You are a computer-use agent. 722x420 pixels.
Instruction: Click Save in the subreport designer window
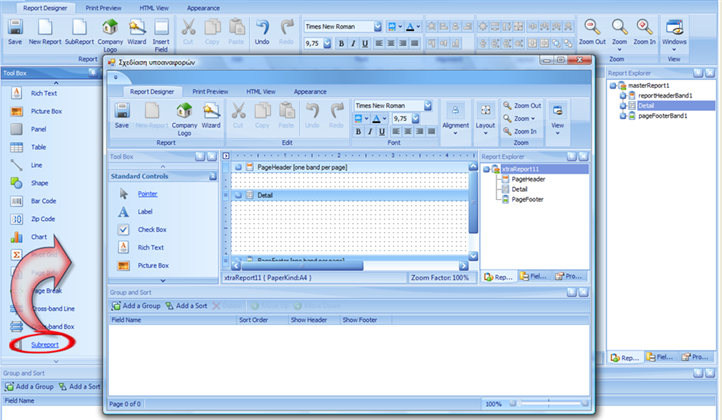[x=122, y=116]
